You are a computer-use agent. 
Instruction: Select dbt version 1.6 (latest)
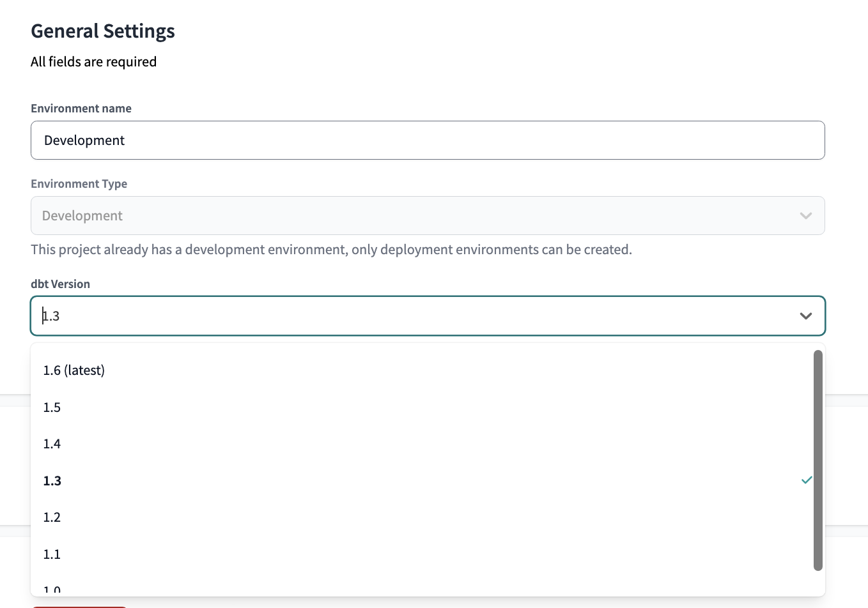(74, 370)
